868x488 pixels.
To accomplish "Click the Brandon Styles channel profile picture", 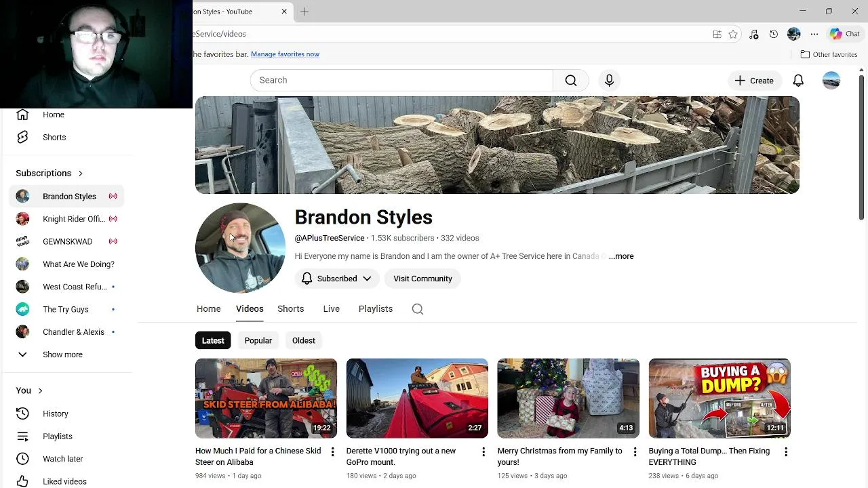I will 240,248.
